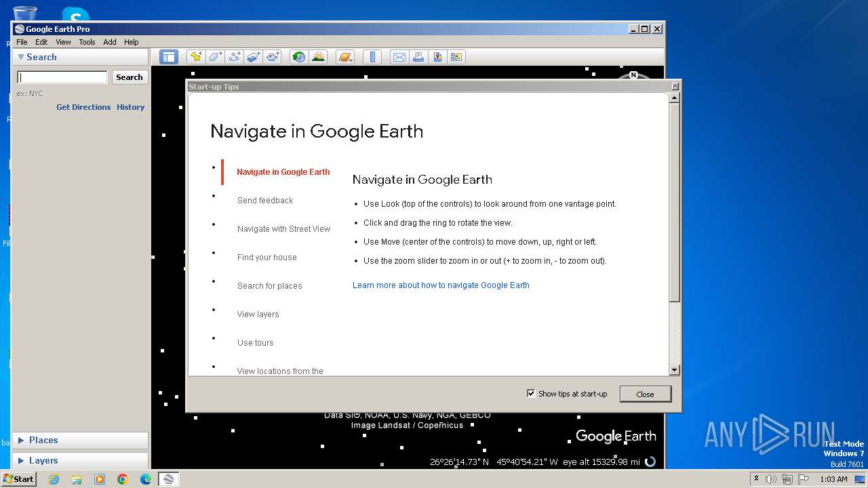Click Show Desktop button at taskbar end
Viewport: 868px width, 488px height.
tap(861, 479)
